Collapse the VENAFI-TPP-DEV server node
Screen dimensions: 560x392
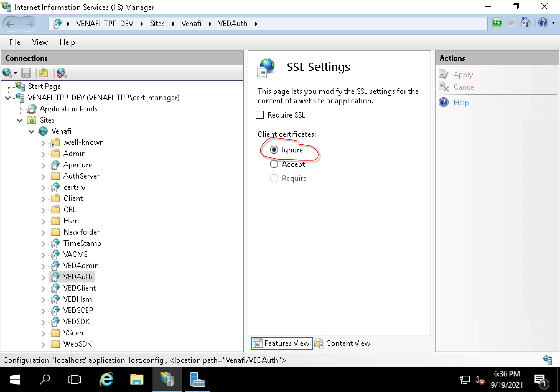pos(8,98)
